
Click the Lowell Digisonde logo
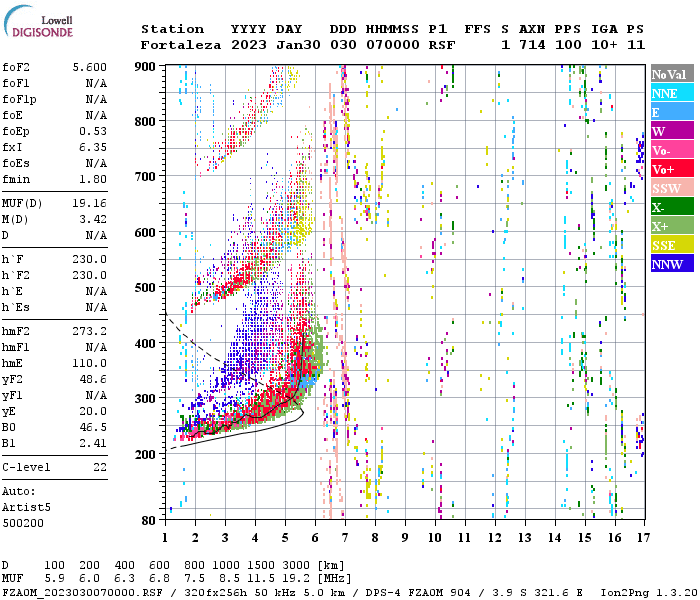coord(38,21)
